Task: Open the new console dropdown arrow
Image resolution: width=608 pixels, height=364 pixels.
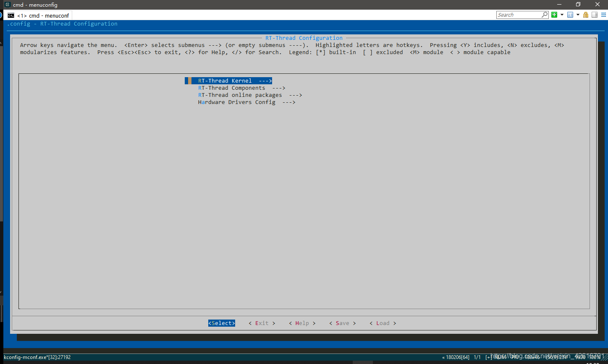Action: 561,15
